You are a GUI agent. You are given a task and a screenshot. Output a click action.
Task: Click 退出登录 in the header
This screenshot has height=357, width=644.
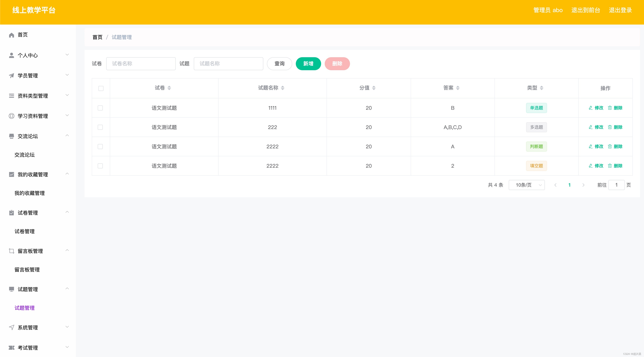[x=621, y=10]
